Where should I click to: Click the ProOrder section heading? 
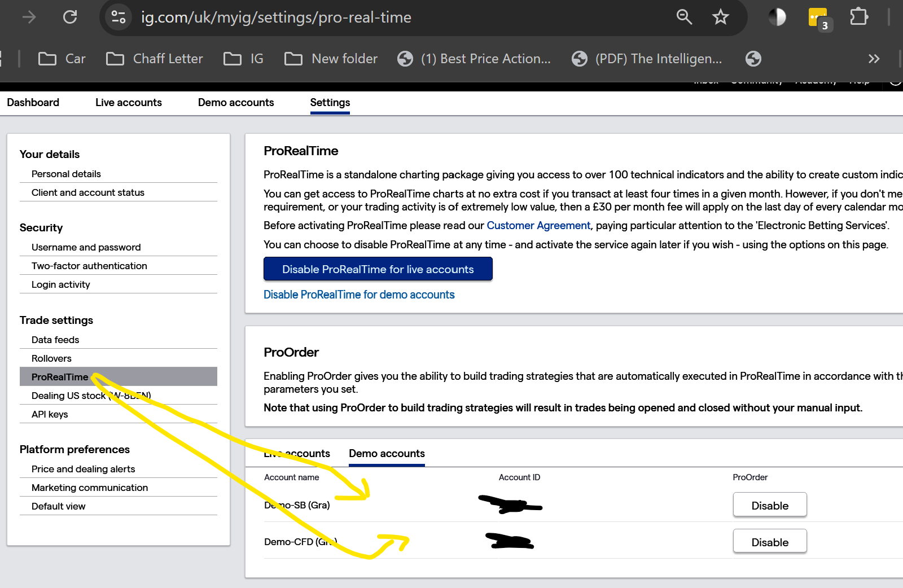[291, 352]
